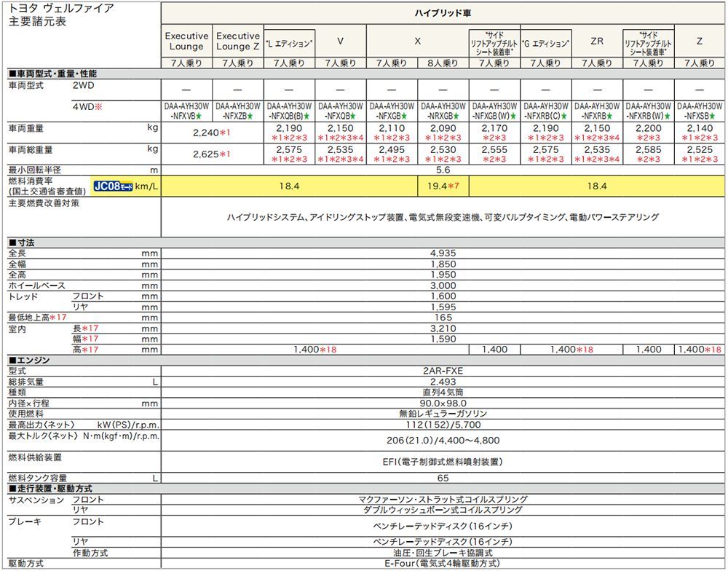Screen dimensions: 728x571
Task: Click vehicle weight value 2,090
Action: [x=443, y=128]
